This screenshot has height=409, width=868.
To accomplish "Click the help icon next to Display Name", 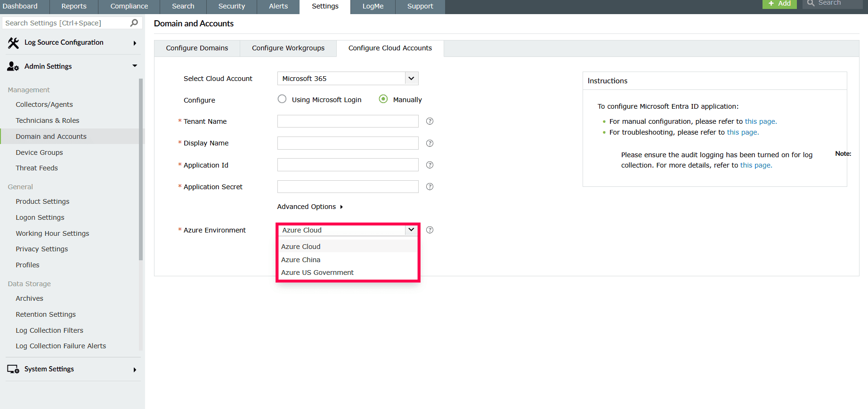I will coord(430,143).
